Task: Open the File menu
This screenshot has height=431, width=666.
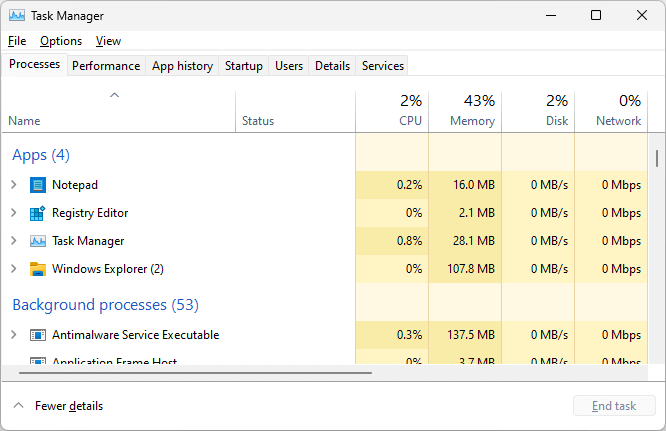Action: [17, 41]
